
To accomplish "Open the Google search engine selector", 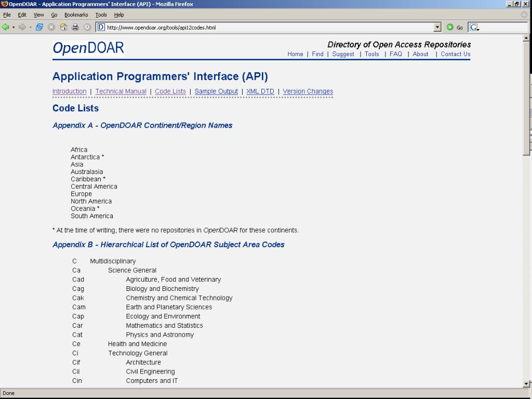I will tap(475, 28).
